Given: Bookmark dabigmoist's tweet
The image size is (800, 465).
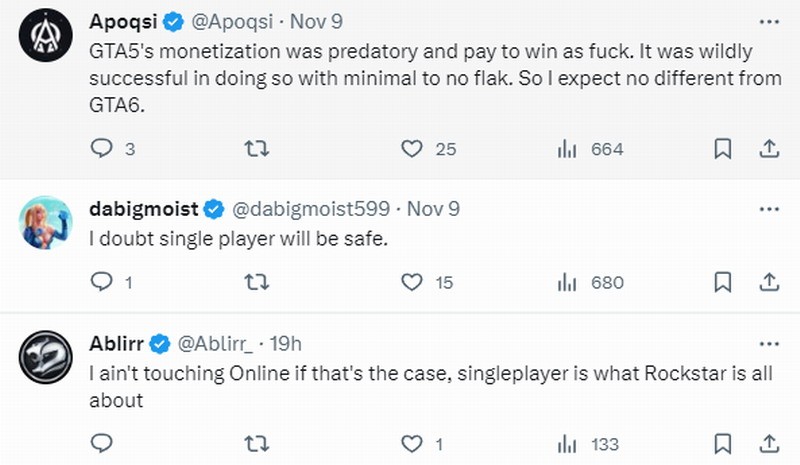Looking at the screenshot, I should (x=722, y=283).
